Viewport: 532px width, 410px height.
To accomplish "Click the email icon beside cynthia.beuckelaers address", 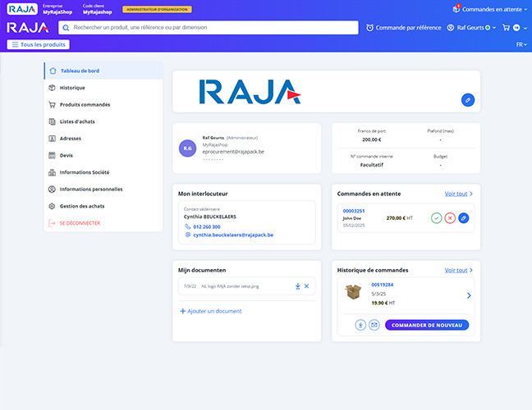I will 188,235.
